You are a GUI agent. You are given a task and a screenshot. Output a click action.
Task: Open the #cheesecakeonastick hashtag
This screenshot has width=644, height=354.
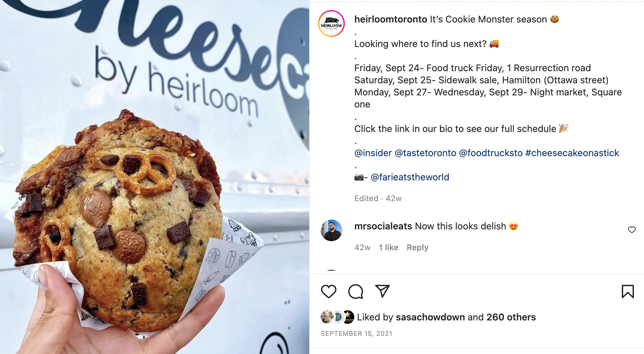[572, 153]
